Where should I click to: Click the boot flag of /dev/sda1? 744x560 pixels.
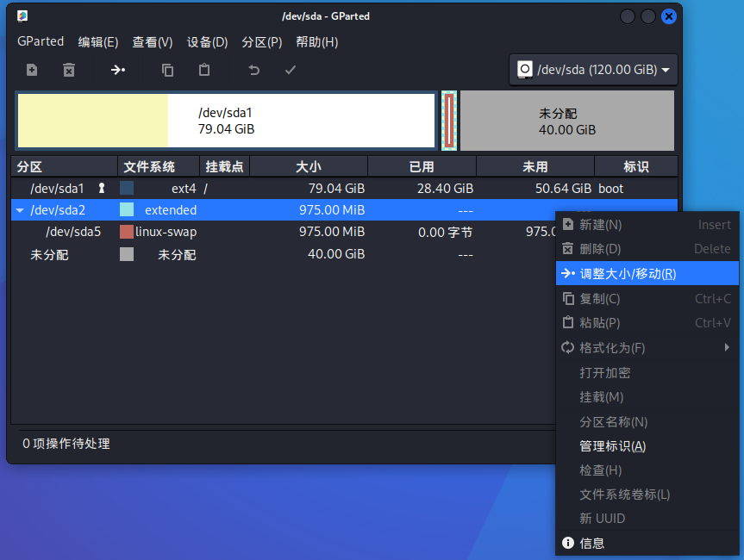[610, 189]
